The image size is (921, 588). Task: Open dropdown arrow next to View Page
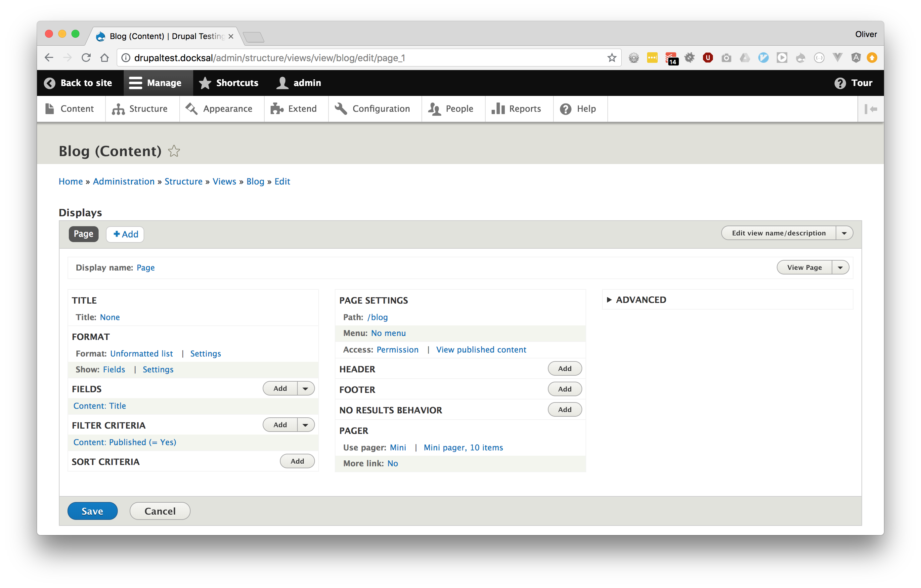(840, 268)
